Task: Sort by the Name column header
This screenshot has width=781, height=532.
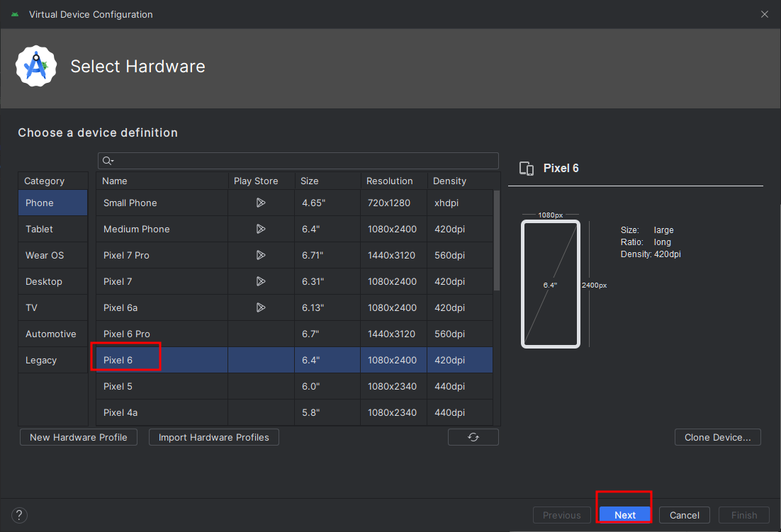Action: (162, 181)
